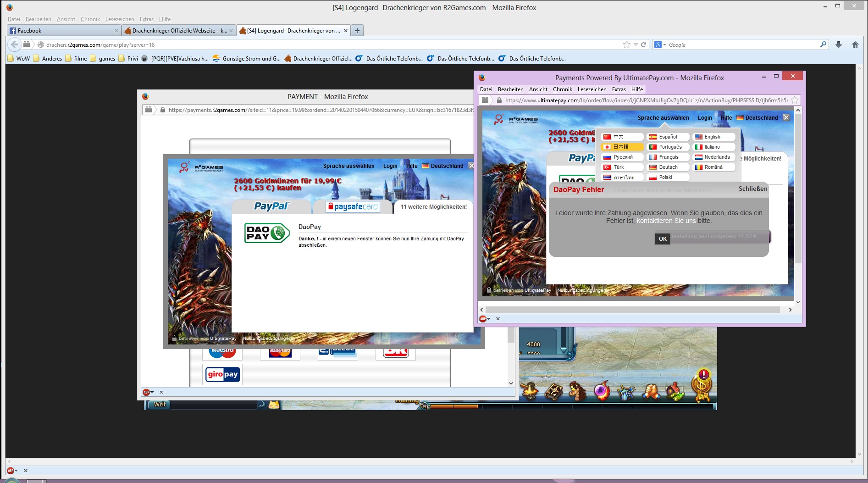Image resolution: width=868 pixels, height=483 pixels.
Task: Select the giropay payment logo
Action: click(x=222, y=374)
